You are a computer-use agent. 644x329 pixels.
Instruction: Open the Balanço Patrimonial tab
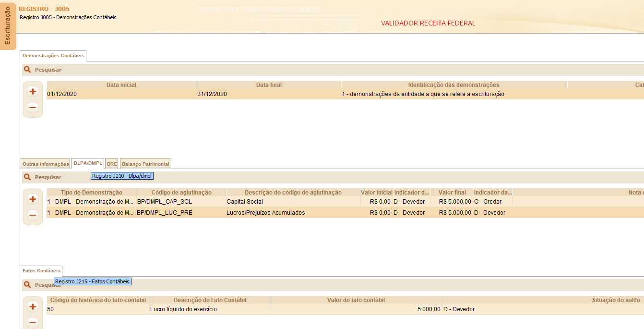pos(145,163)
